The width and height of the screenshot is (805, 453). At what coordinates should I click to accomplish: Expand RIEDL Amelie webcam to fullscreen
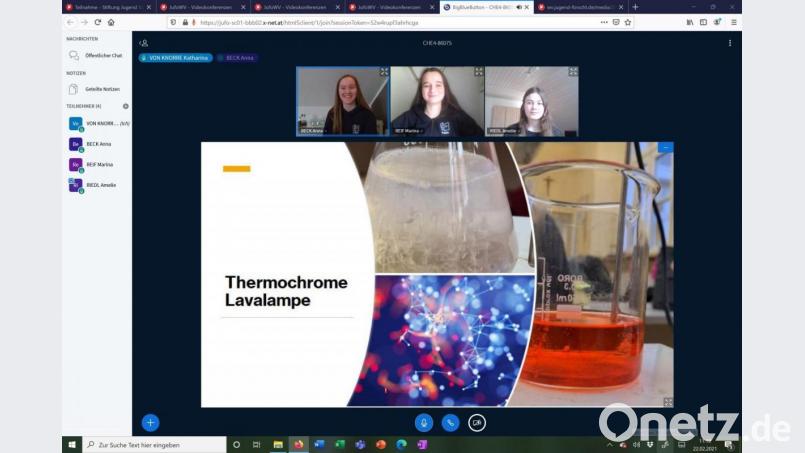(573, 72)
